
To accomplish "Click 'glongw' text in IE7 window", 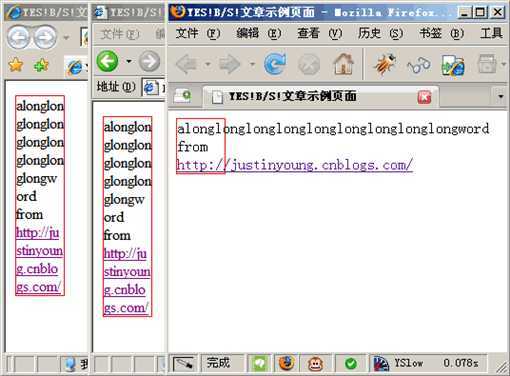I will 37,179.
